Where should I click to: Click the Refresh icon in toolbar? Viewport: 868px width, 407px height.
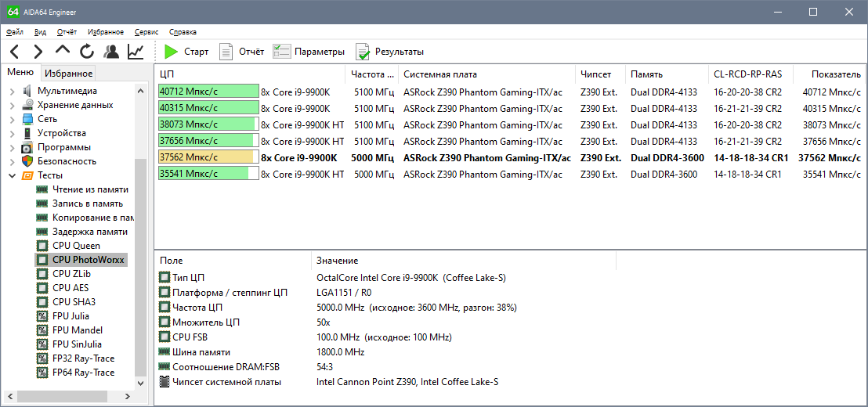point(87,52)
